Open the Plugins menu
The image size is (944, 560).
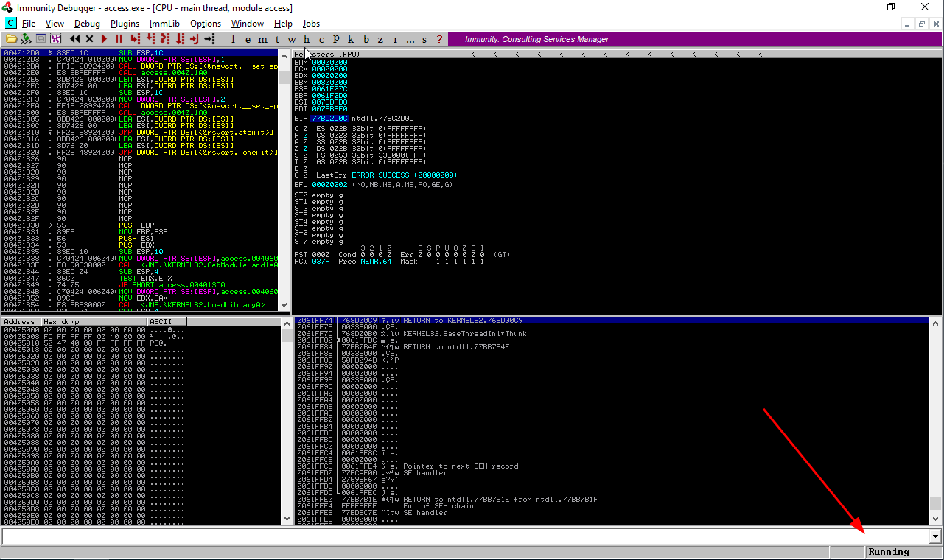pos(125,24)
